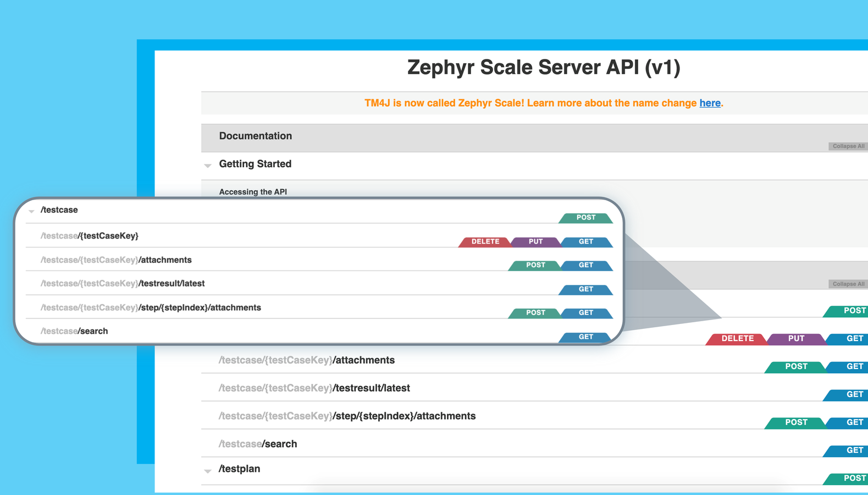The height and width of the screenshot is (495, 868).
Task: Select /testcase heading in callout
Action: coord(59,210)
